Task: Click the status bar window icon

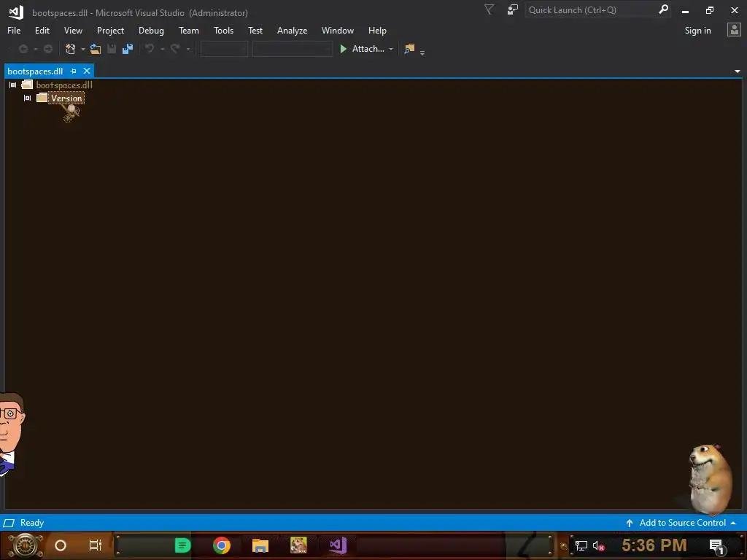Action: tap(9, 523)
